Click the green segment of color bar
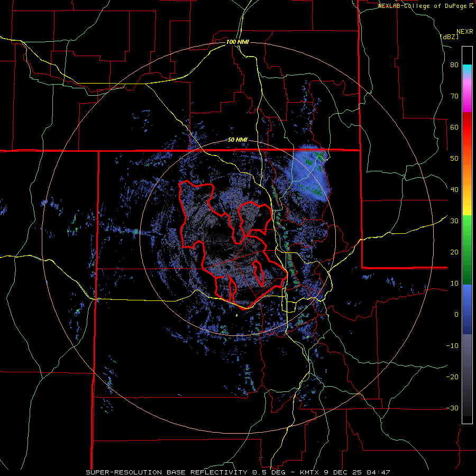Viewport: 476px width, 476px height. (467, 250)
